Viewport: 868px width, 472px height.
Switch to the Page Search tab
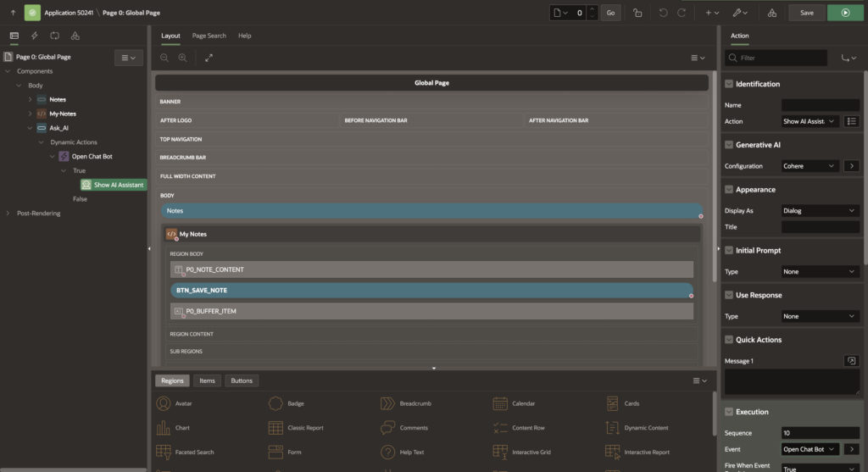click(209, 36)
